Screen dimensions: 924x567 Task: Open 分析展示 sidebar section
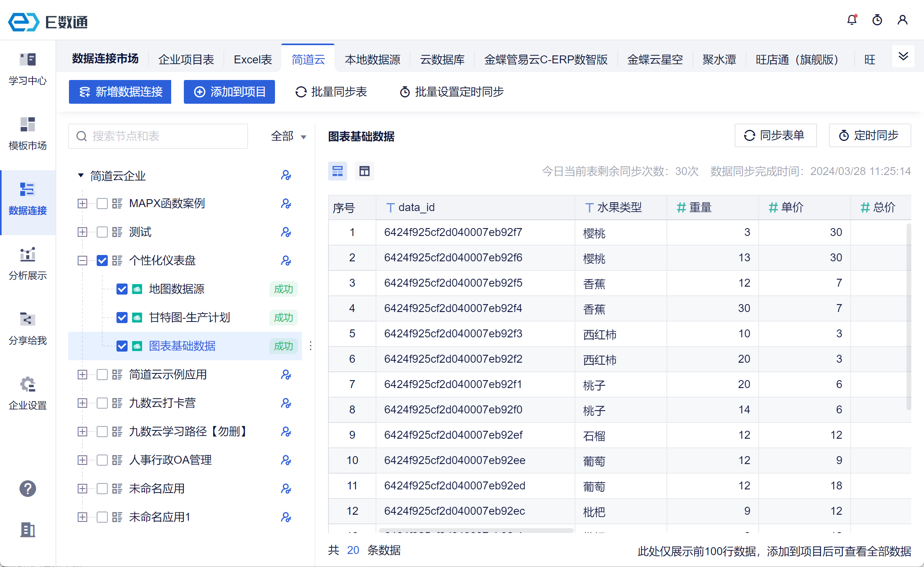(28, 264)
